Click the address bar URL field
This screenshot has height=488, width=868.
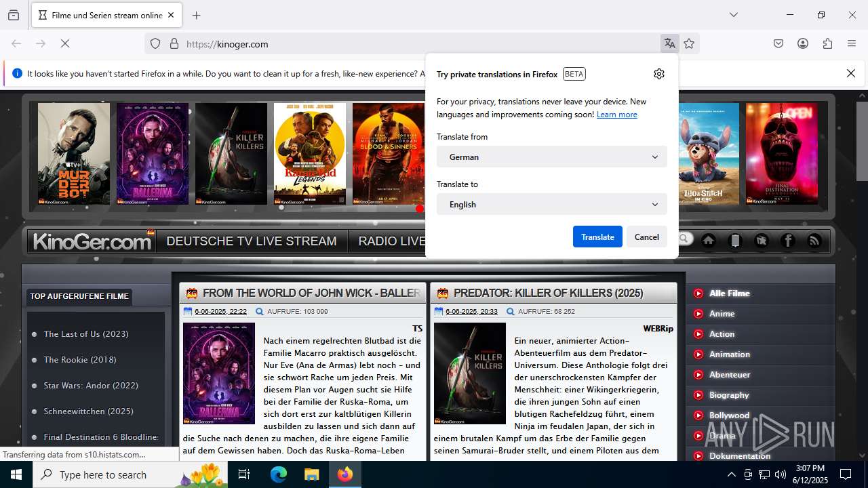click(x=420, y=43)
